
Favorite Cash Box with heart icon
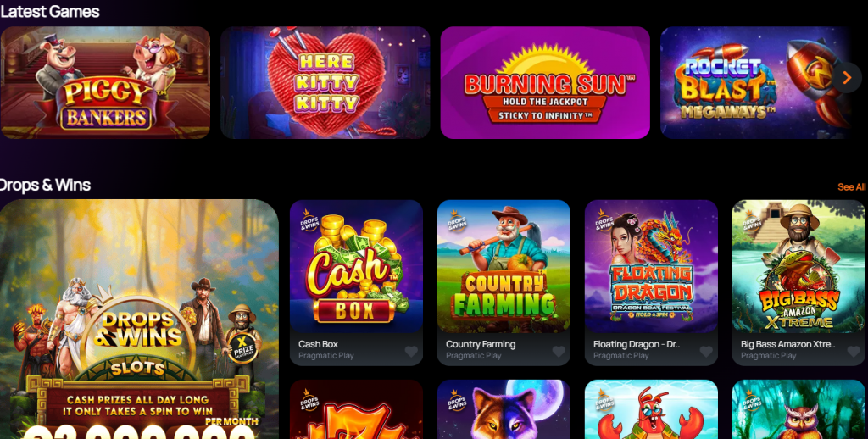click(411, 352)
